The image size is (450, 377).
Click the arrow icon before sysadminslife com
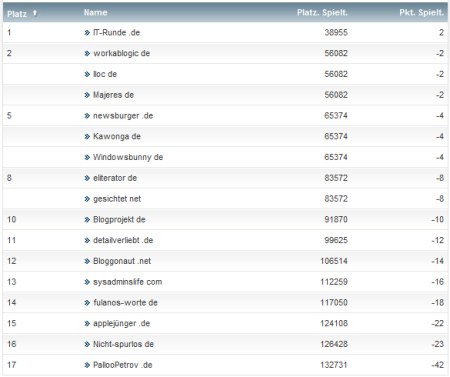click(x=87, y=282)
